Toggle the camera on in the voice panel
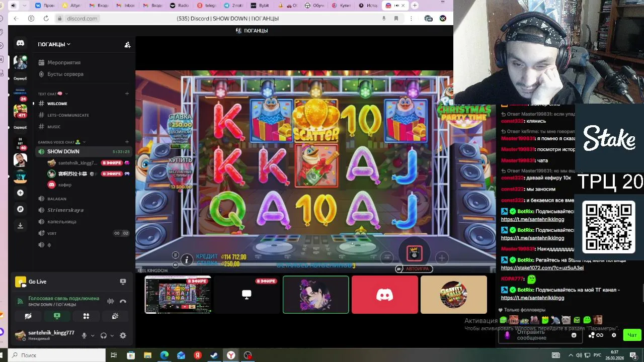The image size is (644, 362). click(28, 316)
